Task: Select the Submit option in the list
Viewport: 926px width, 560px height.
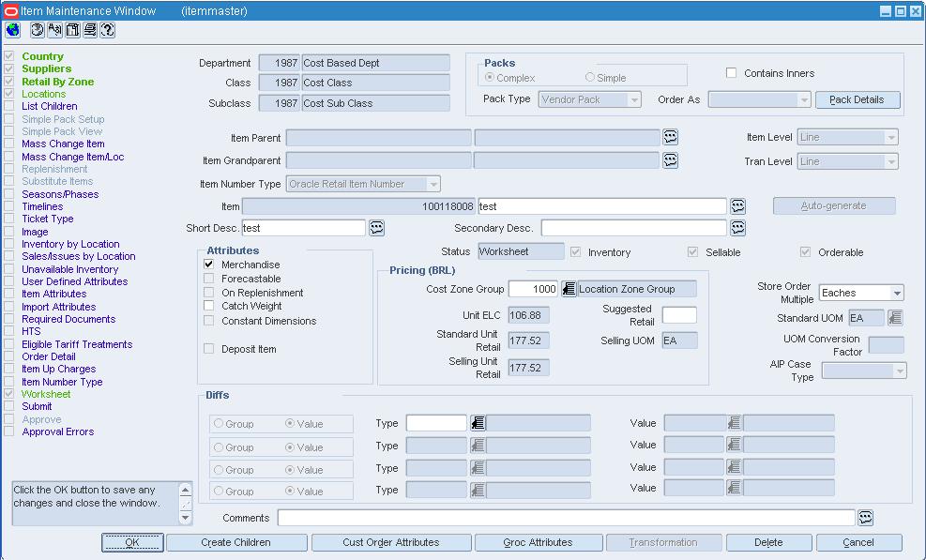Action: coord(37,406)
